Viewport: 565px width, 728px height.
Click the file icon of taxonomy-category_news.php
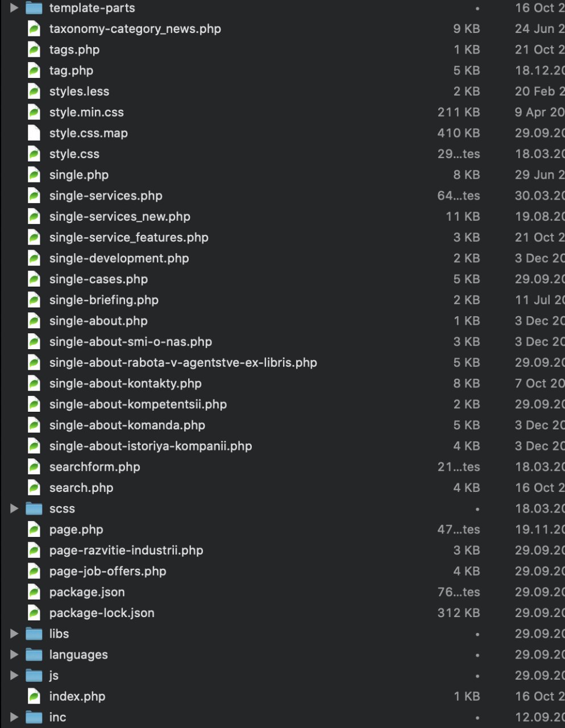pos(34,29)
